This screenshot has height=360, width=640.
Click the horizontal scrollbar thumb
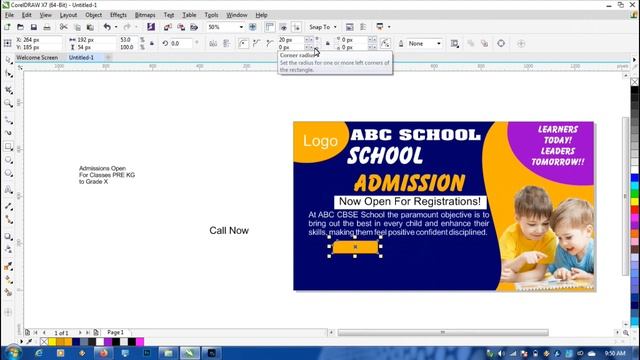(443, 333)
